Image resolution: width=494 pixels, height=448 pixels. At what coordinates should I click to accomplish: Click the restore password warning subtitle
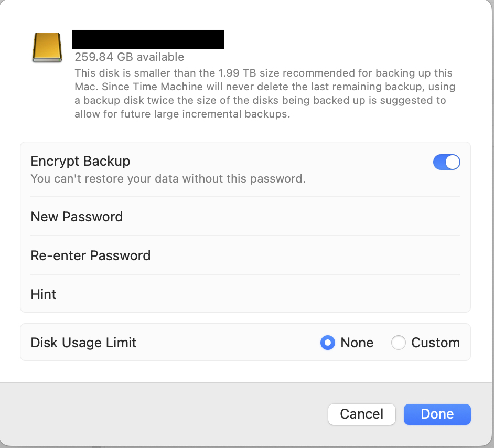pos(168,179)
